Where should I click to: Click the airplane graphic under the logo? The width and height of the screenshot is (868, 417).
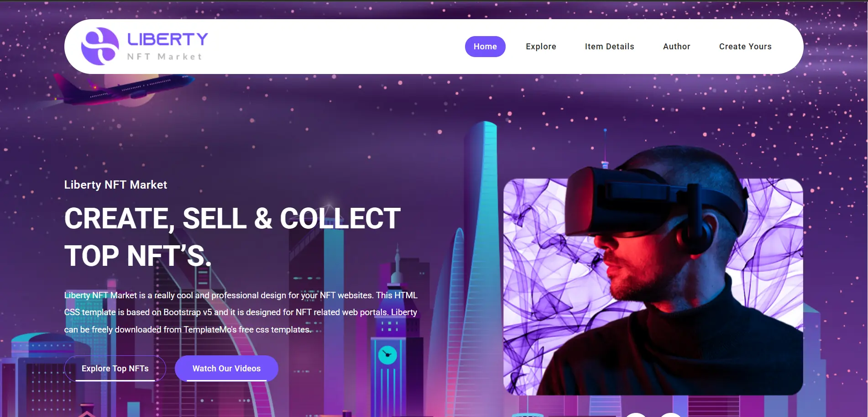(121, 90)
